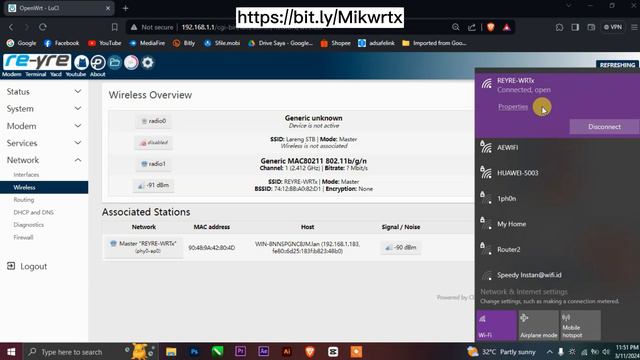640x360 pixels.
Task: Open After Effects from the taskbar
Action: pyautogui.click(x=264, y=351)
